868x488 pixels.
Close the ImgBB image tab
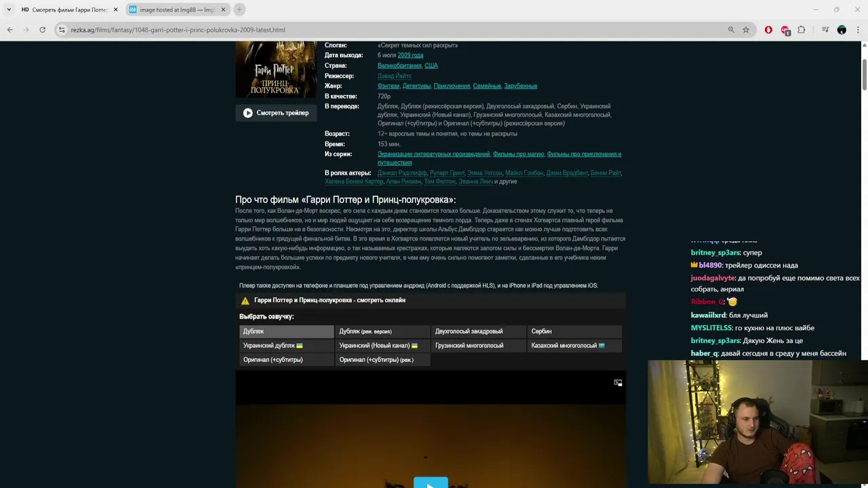point(223,9)
